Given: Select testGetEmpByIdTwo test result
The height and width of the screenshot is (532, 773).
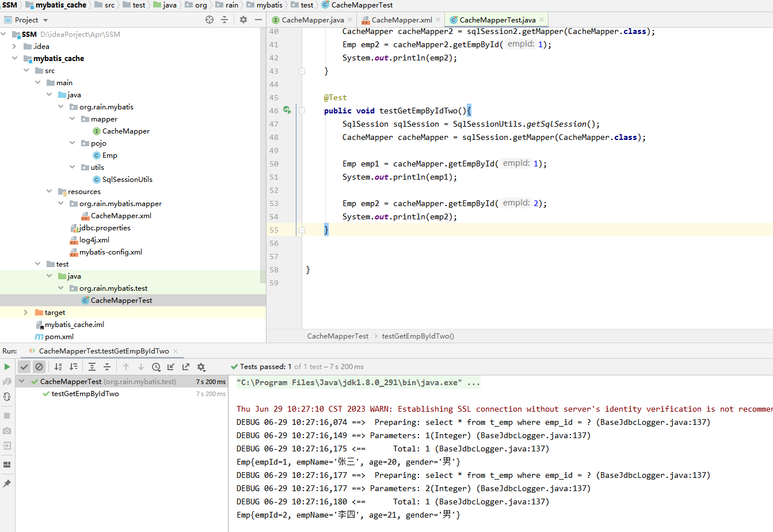Looking at the screenshot, I should (85, 394).
